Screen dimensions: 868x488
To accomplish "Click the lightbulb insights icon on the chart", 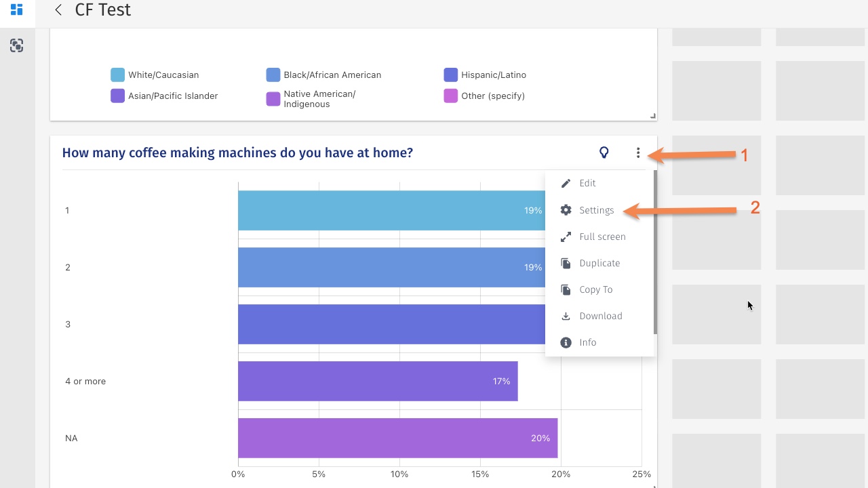I will [604, 152].
